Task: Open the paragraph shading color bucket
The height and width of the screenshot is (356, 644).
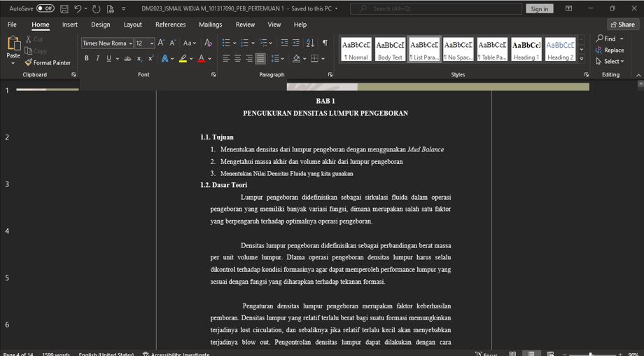Action: pyautogui.click(x=296, y=58)
